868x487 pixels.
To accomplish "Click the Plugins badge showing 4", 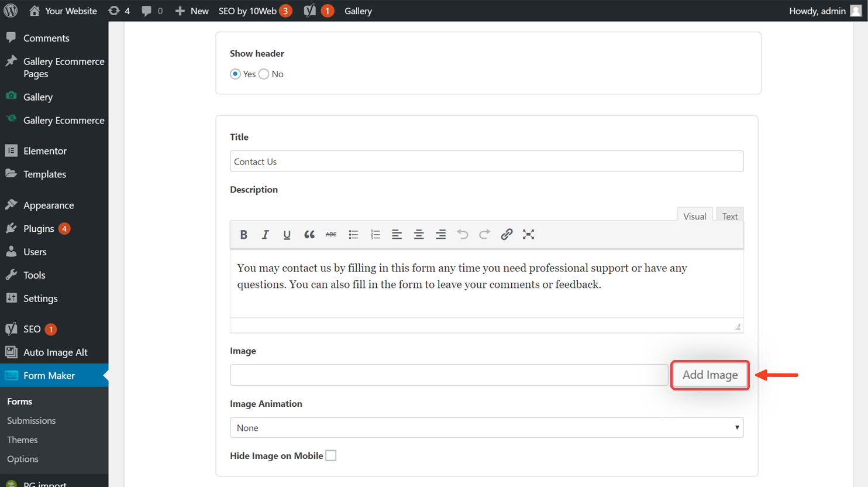I will click(x=64, y=228).
